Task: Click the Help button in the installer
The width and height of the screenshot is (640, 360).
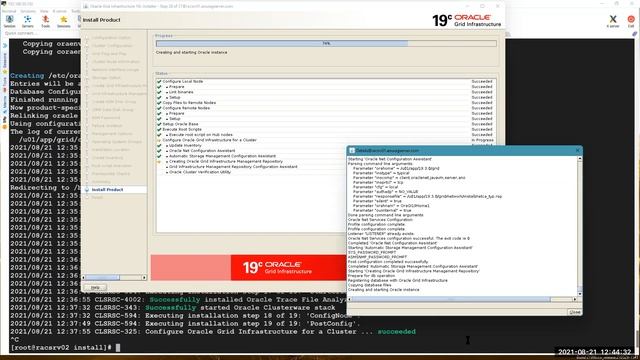Action: pyautogui.click(x=95, y=287)
